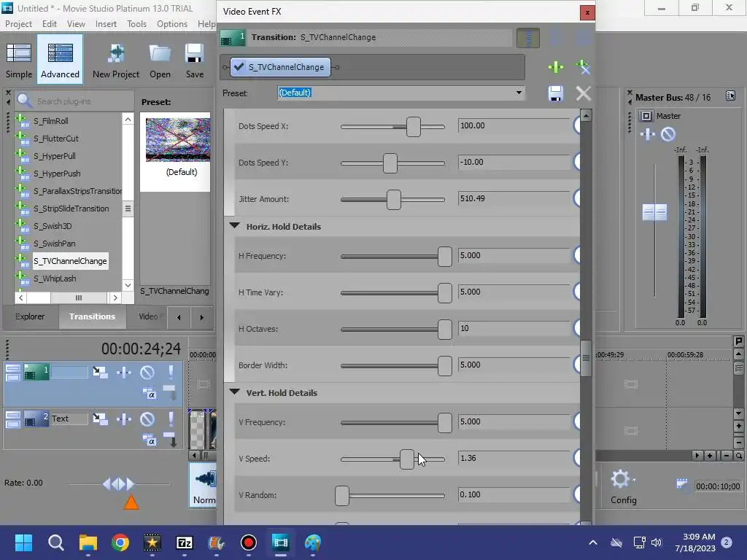Click the Jitter Amount slider handle
This screenshot has width=747, height=560.
click(393, 200)
